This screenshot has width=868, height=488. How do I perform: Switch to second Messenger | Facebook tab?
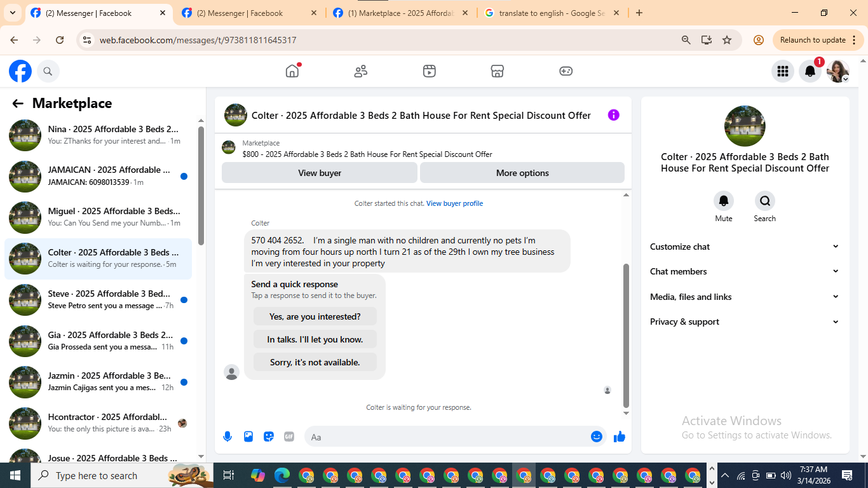coord(250,13)
